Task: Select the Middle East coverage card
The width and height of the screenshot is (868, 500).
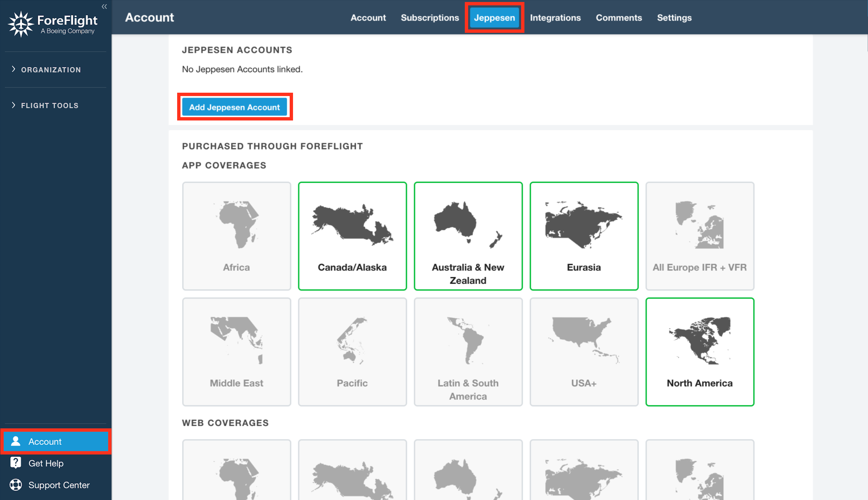Action: point(236,352)
